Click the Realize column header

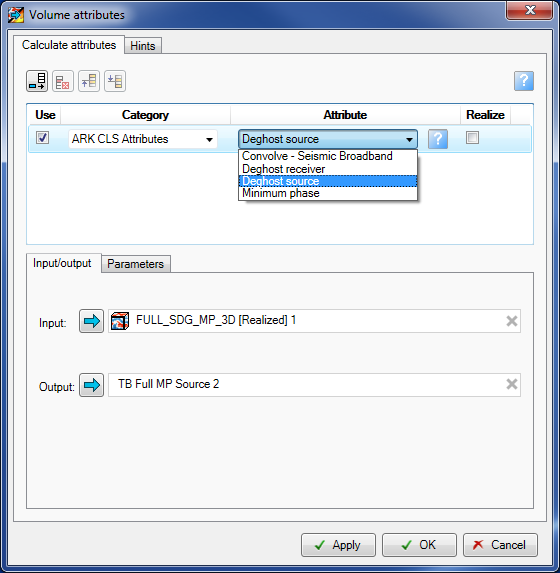485,115
